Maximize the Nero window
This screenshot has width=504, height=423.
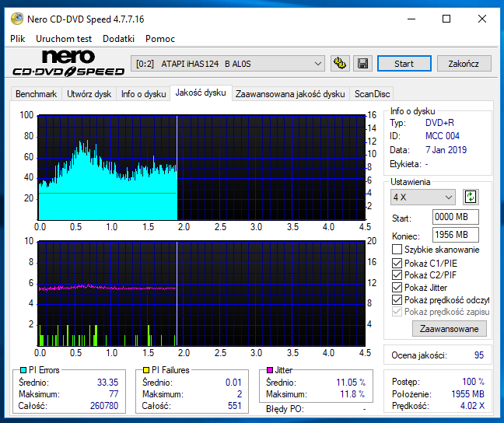446,19
